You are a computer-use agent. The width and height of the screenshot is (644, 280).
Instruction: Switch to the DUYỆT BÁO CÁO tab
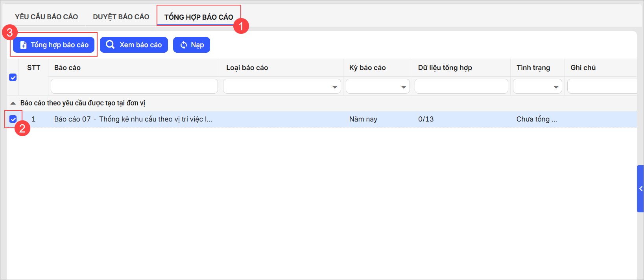click(x=121, y=17)
